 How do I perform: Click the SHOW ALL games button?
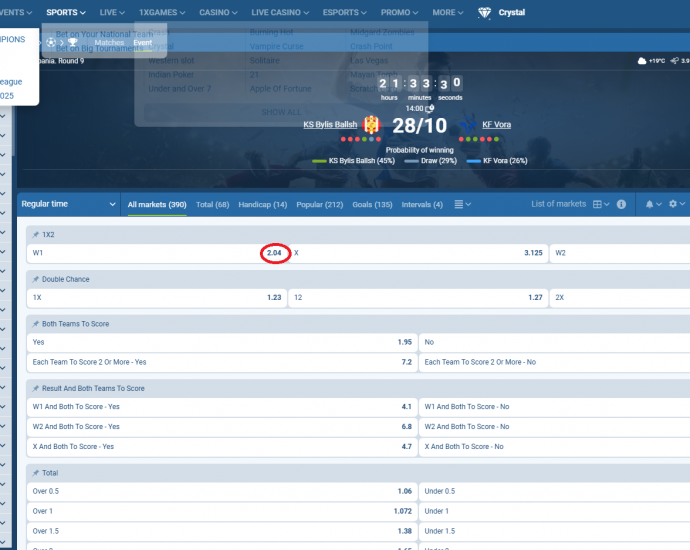pyautogui.click(x=281, y=112)
